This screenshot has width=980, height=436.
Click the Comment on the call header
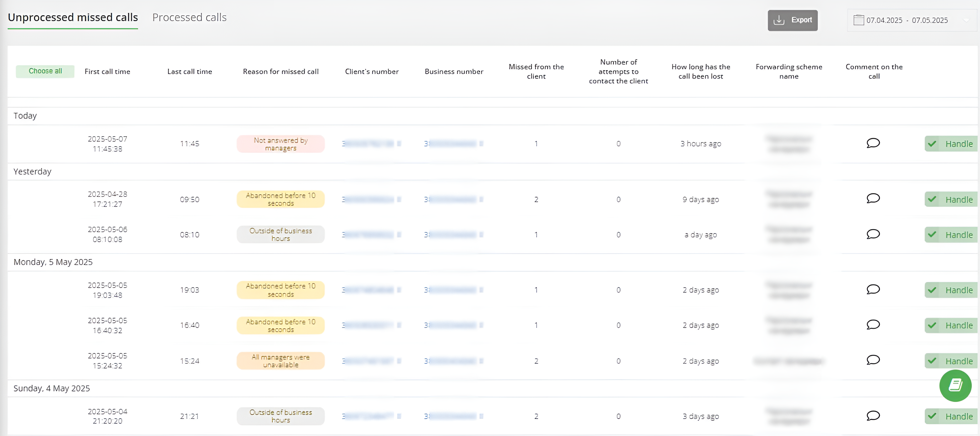point(874,72)
